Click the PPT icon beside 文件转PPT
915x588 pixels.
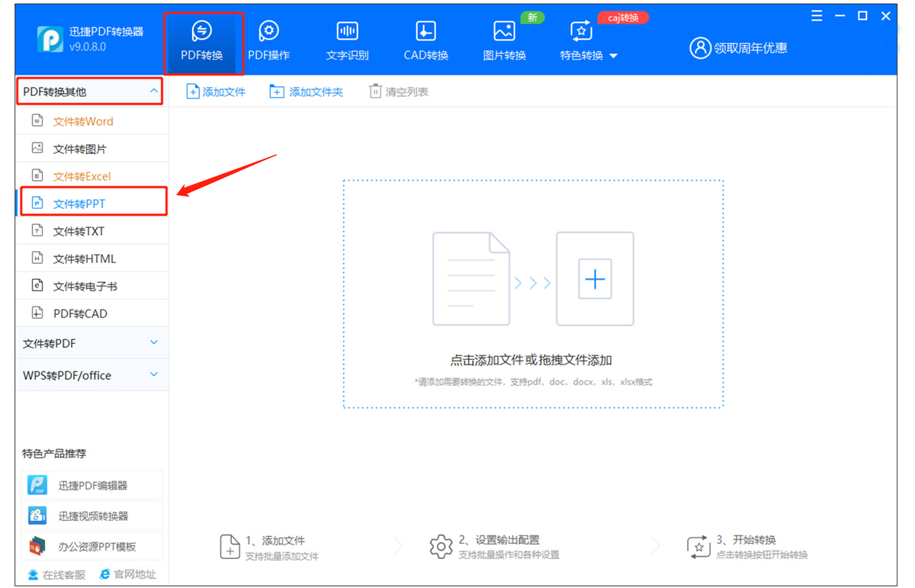(x=37, y=203)
